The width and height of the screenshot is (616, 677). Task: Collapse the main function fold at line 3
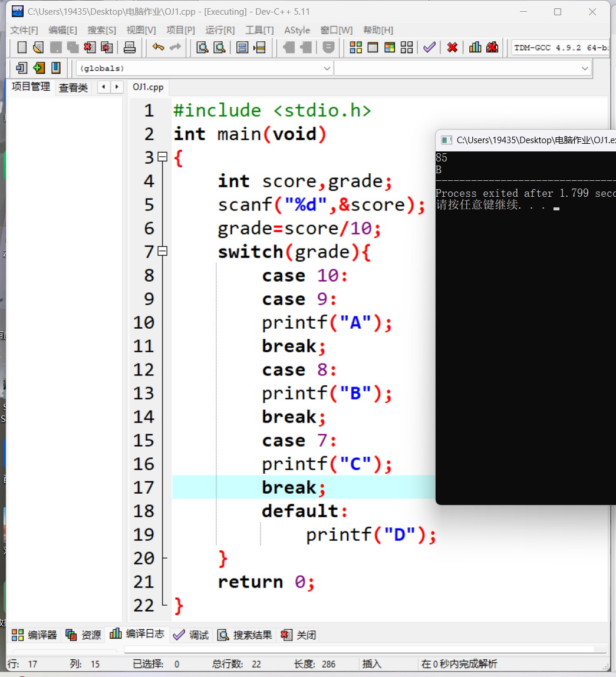(x=163, y=157)
